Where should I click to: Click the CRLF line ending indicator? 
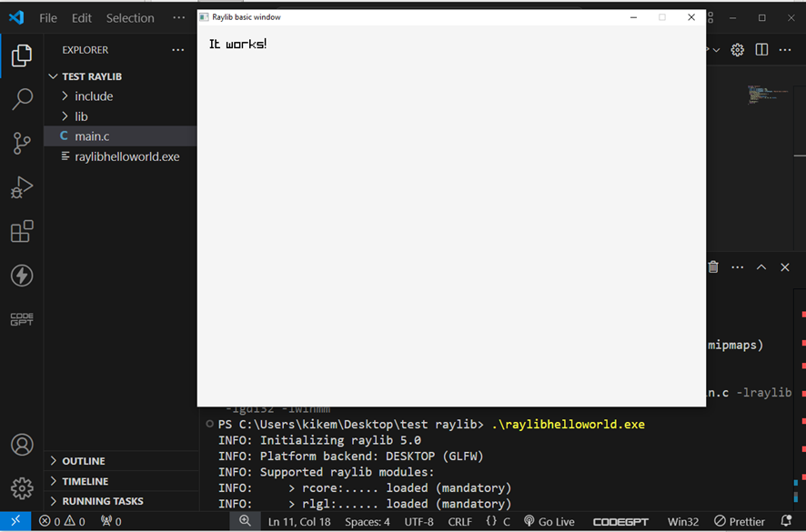tap(459, 521)
